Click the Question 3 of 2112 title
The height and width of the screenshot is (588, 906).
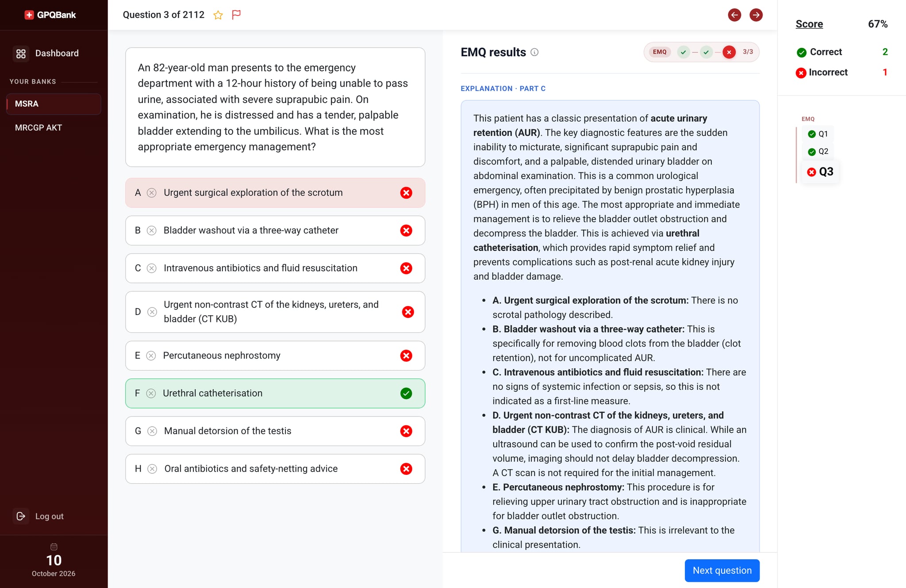(164, 15)
